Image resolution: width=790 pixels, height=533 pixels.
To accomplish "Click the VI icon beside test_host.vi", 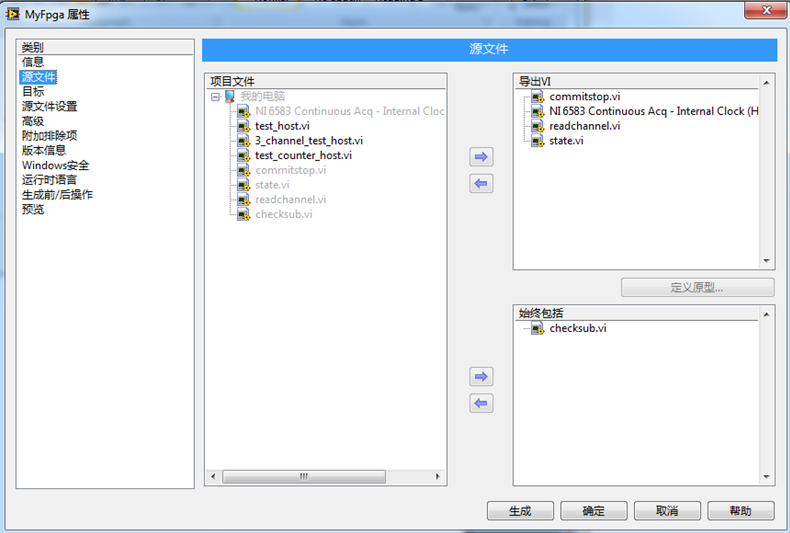I will [x=243, y=126].
